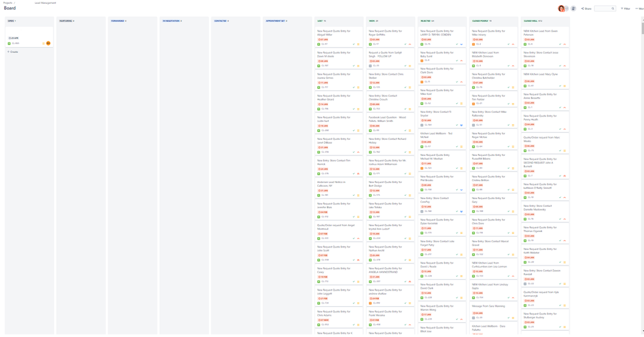This screenshot has width=644, height=337.
Task: Click checkmark on Annie Bessette card
Action: click(560, 108)
